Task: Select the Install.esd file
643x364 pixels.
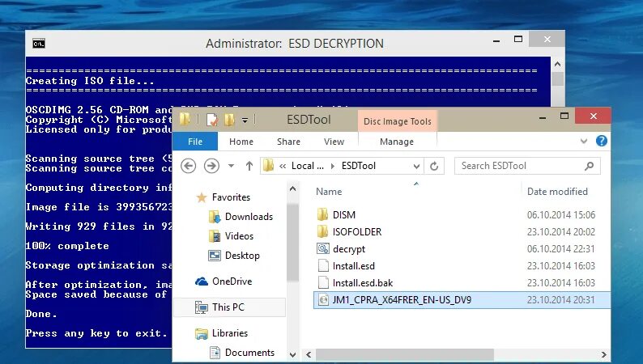Action: click(353, 266)
